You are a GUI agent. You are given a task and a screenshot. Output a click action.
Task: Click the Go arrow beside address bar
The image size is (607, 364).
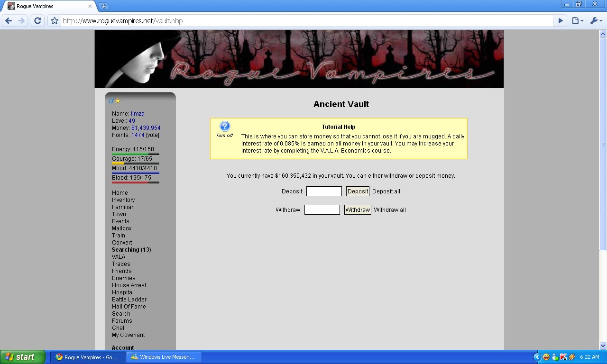click(x=561, y=21)
